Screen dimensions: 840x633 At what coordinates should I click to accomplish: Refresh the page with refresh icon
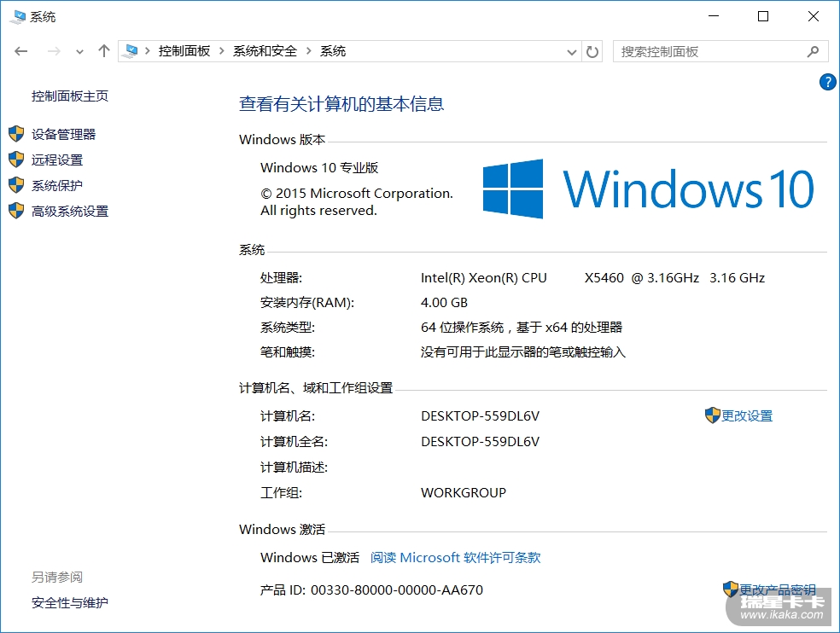pos(592,52)
